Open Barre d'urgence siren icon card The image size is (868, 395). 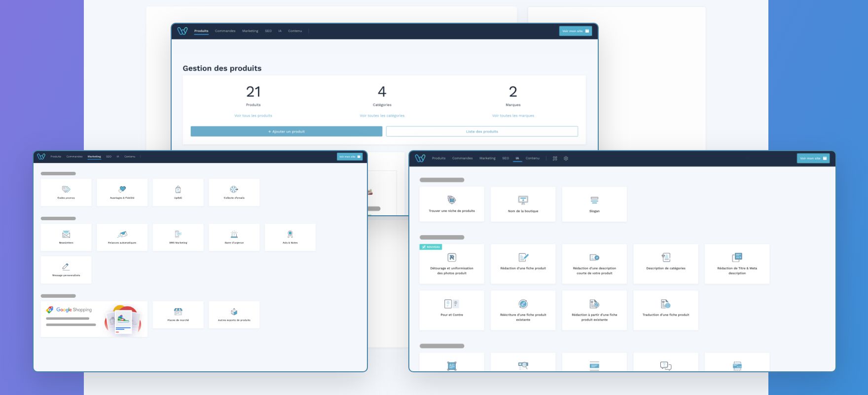point(234,237)
